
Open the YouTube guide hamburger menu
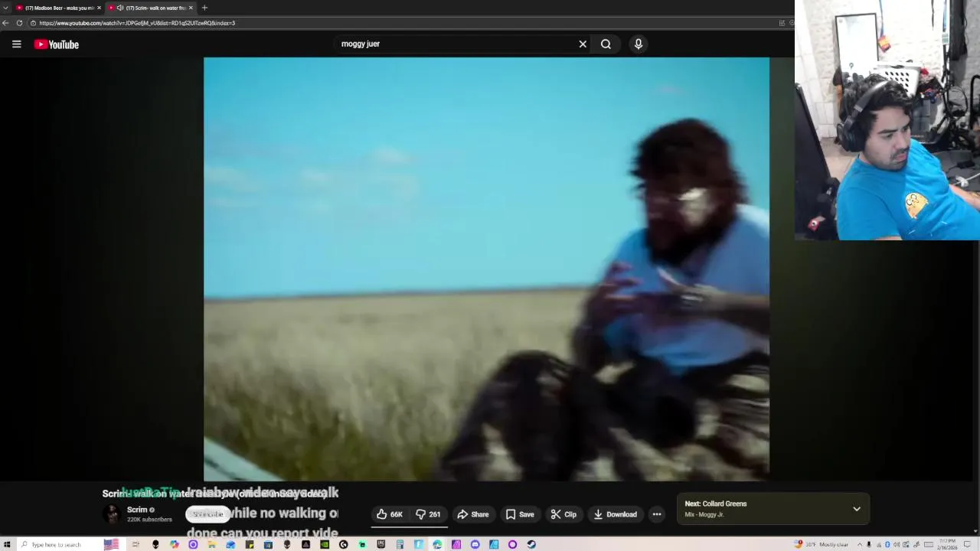(16, 44)
